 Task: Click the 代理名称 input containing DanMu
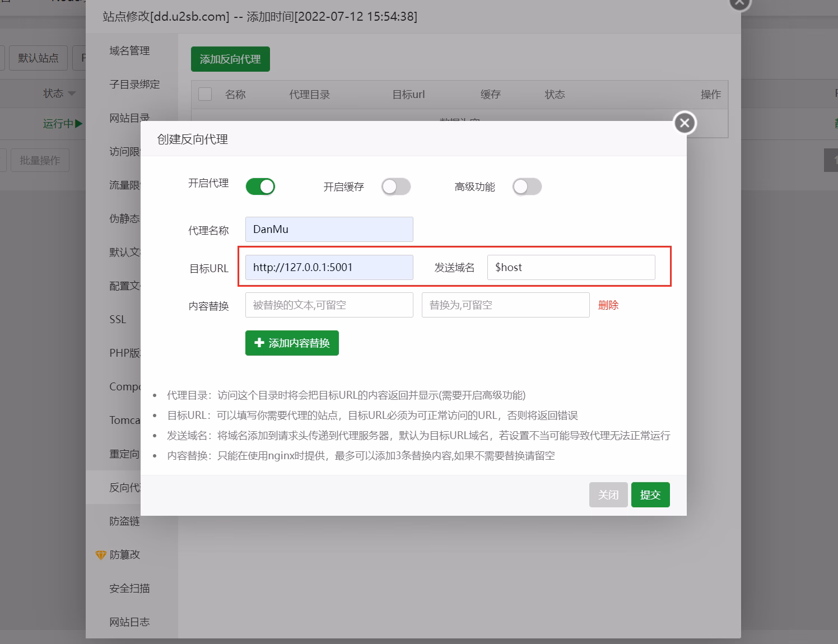click(x=329, y=229)
